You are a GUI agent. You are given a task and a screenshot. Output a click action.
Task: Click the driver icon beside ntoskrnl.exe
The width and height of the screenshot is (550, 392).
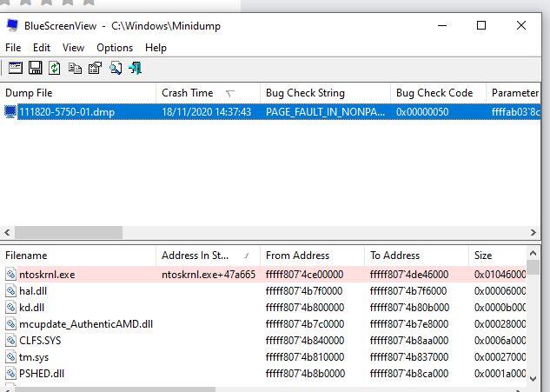(x=10, y=274)
